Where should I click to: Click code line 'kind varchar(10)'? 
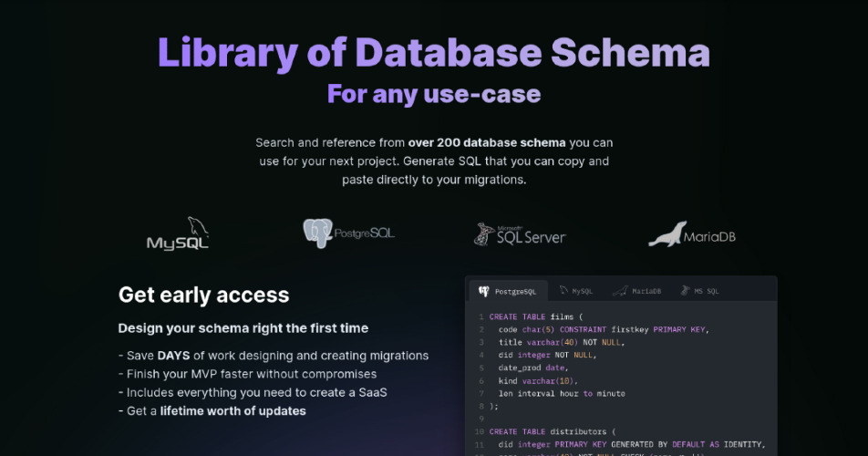tap(538, 380)
